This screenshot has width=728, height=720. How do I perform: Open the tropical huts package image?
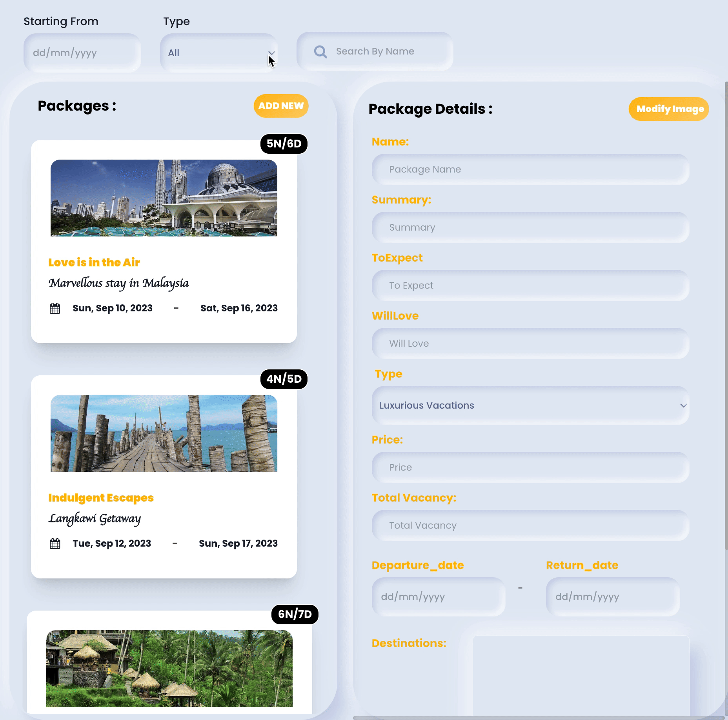click(x=169, y=669)
